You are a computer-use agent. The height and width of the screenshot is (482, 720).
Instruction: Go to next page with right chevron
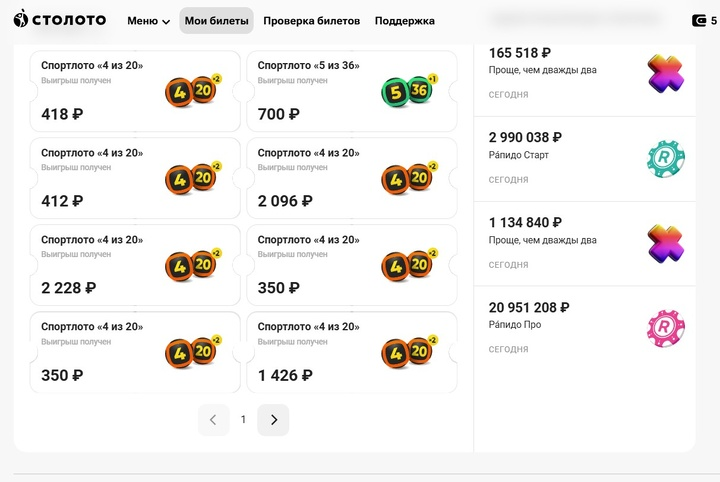(273, 420)
